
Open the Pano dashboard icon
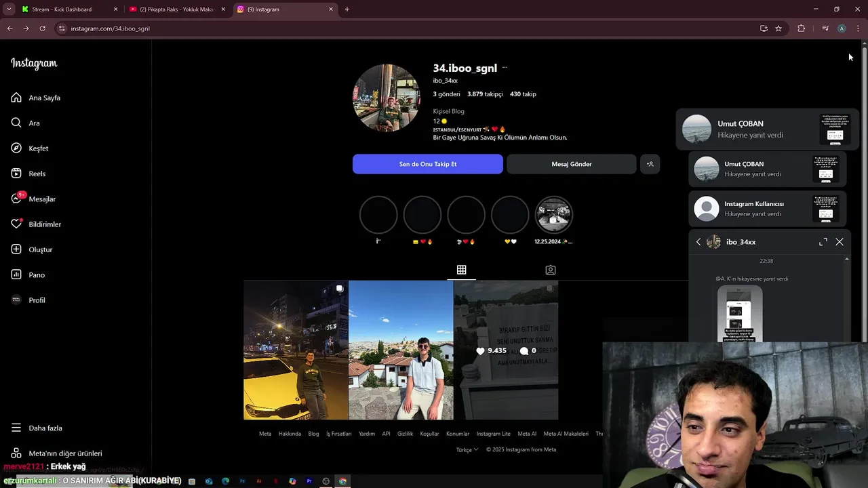16,274
